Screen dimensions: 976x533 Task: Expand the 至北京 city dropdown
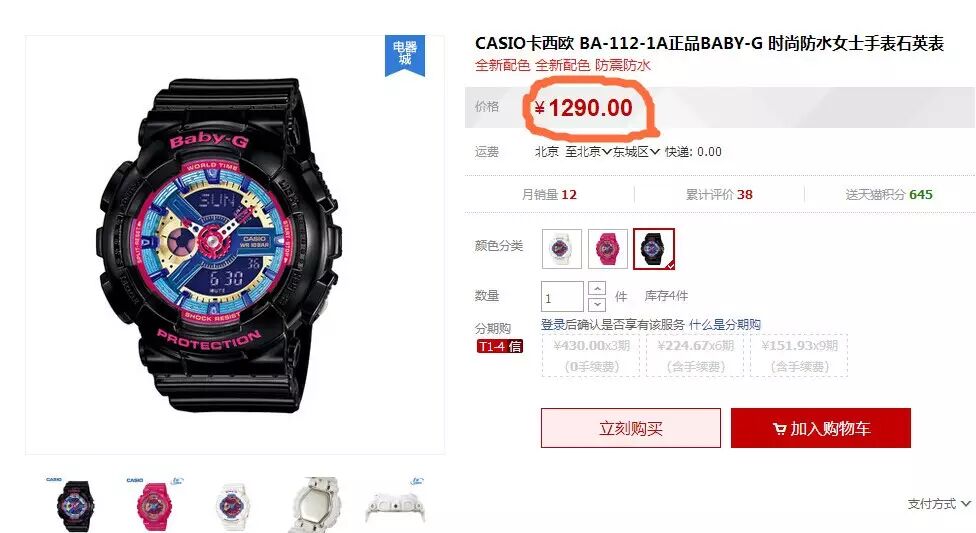pos(588,151)
